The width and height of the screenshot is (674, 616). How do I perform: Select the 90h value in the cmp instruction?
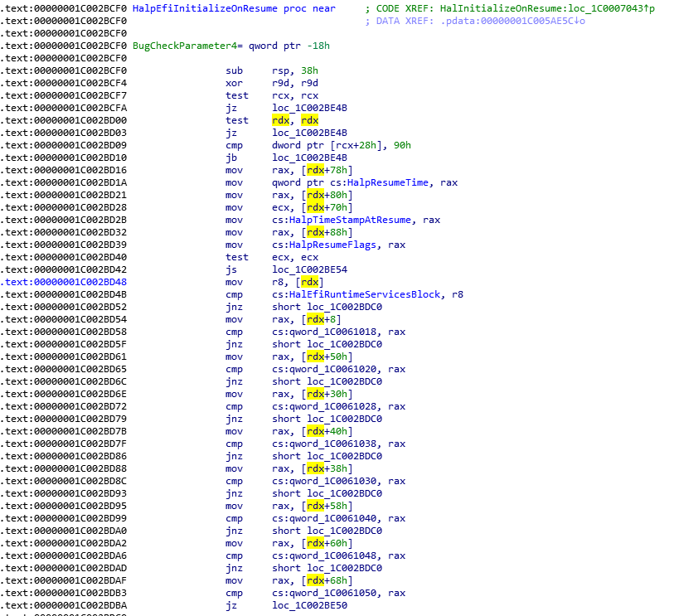click(402, 145)
